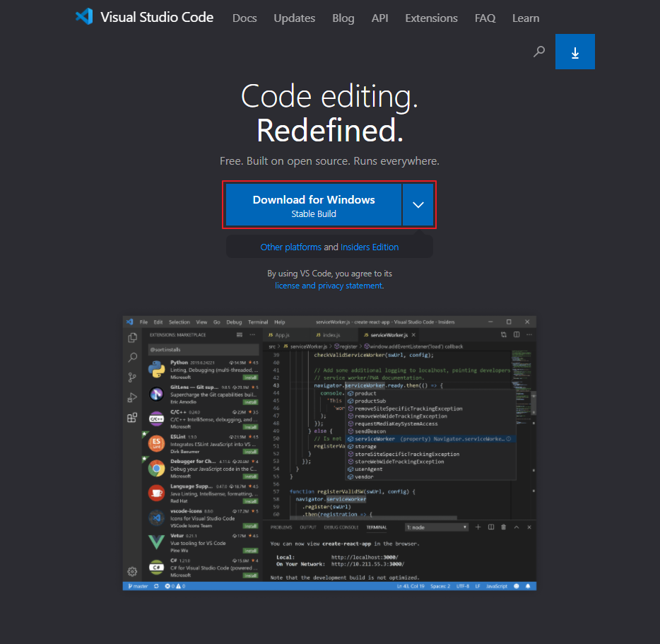Click the Visual Studio Code logo icon
Screen dimensions: 660x644
84,17
